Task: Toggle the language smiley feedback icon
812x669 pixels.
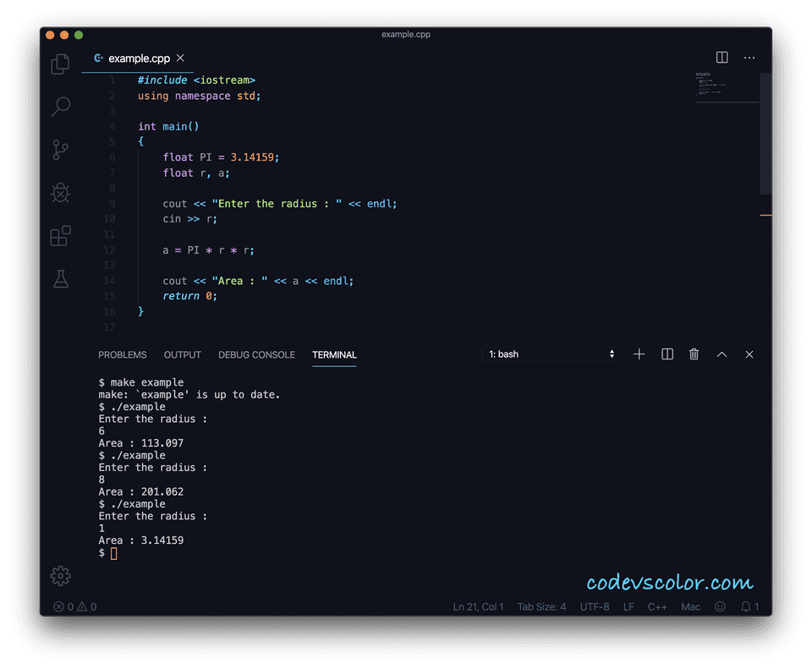Action: pos(720,606)
